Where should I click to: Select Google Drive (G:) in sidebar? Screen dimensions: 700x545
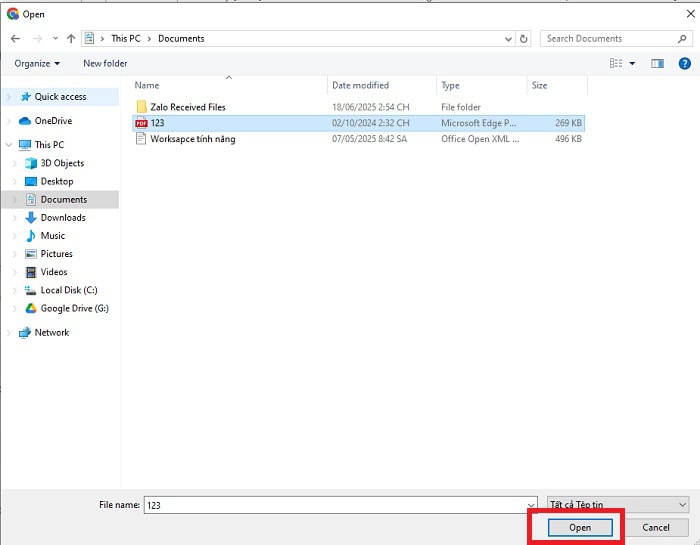pyautogui.click(x=74, y=308)
